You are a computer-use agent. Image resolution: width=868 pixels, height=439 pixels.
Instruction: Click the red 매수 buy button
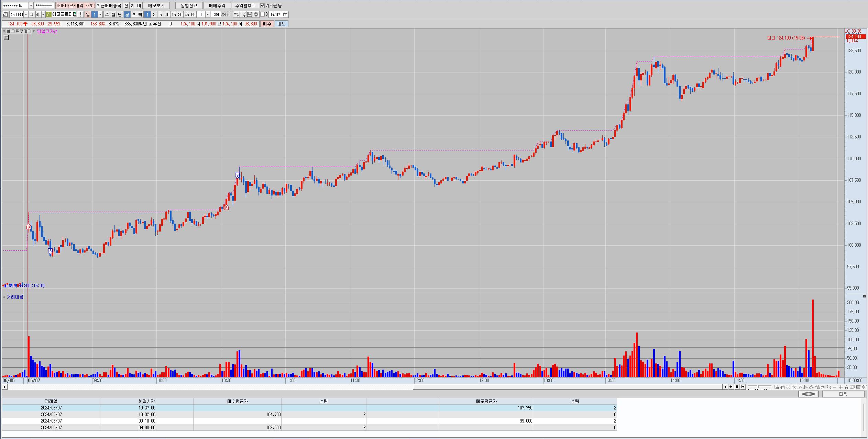pos(267,24)
